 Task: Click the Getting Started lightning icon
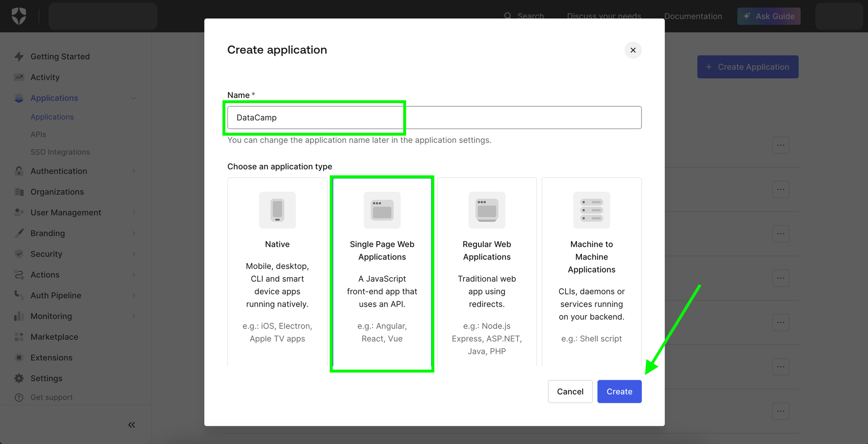coord(19,57)
